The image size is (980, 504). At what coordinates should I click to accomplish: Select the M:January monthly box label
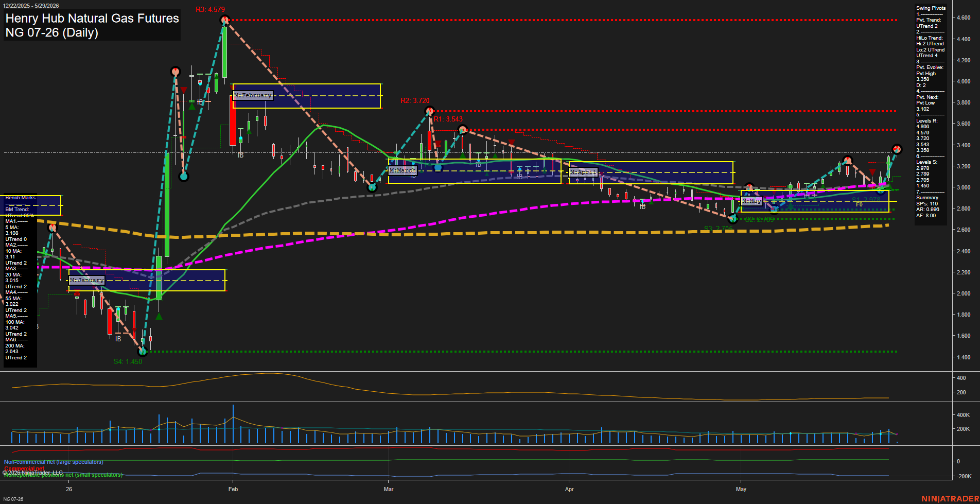tap(87, 280)
